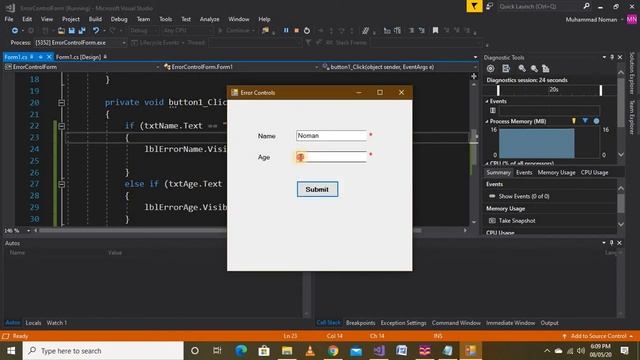The width and height of the screenshot is (640, 360).
Task: Open the Process dropdown showing ErrorControlForm.exe
Action: 80,42
